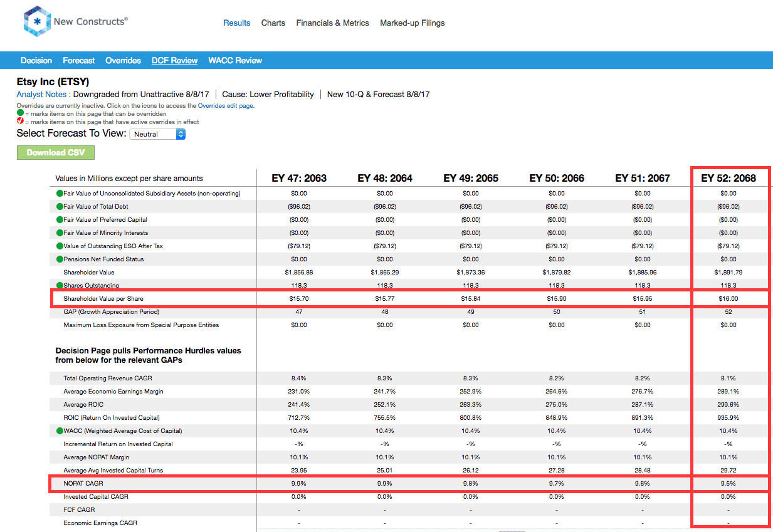Click the GAP (Growth Appreciation Period) label
773x532 pixels.
(x=112, y=312)
